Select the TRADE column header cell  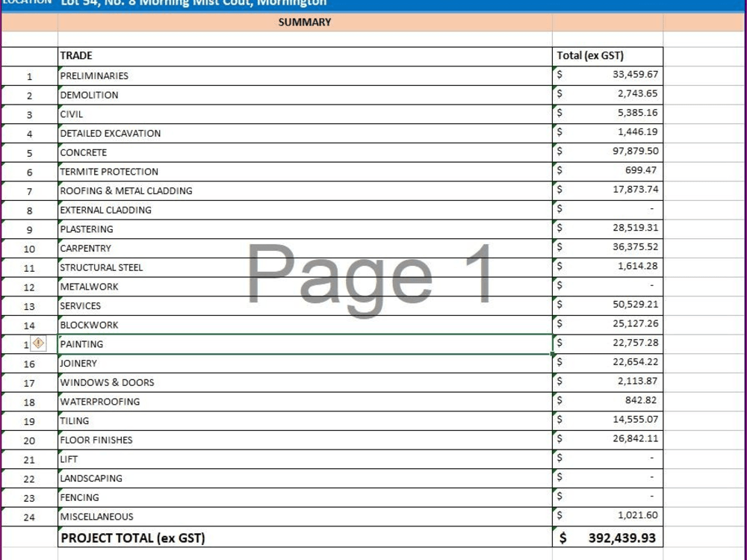point(305,56)
